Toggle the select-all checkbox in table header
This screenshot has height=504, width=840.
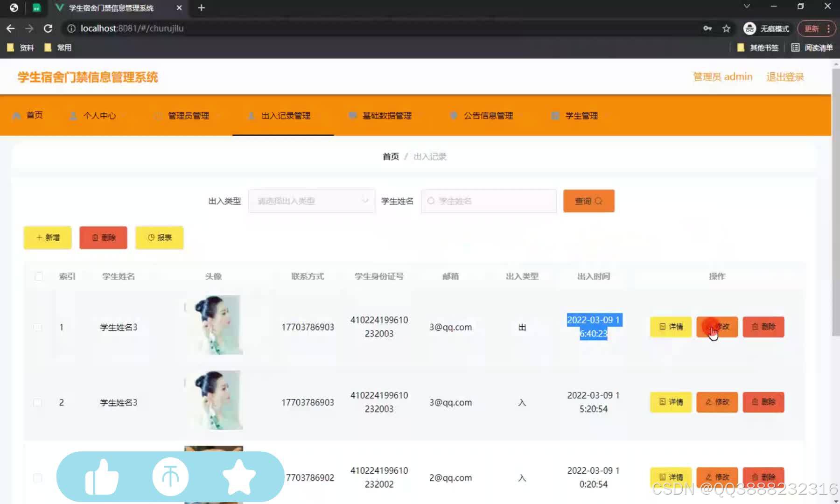tap(39, 276)
